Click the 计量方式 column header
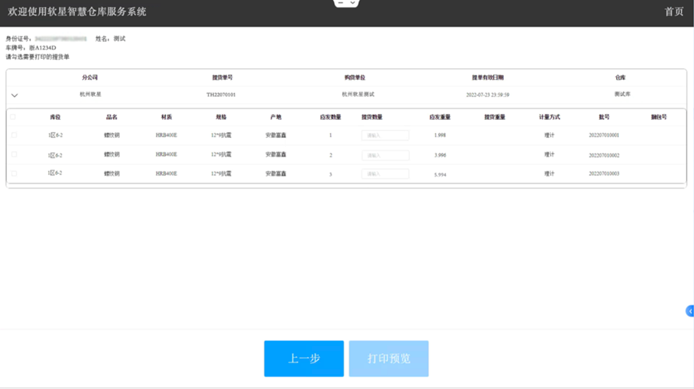The image size is (694, 389). (x=549, y=117)
